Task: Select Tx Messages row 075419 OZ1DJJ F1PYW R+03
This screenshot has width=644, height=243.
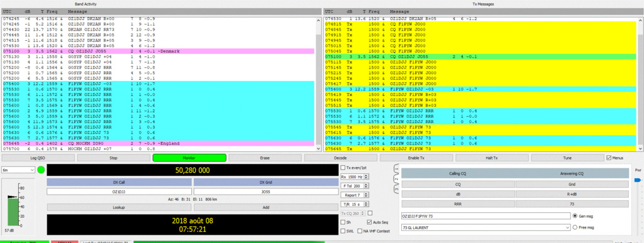Action: coord(480,94)
